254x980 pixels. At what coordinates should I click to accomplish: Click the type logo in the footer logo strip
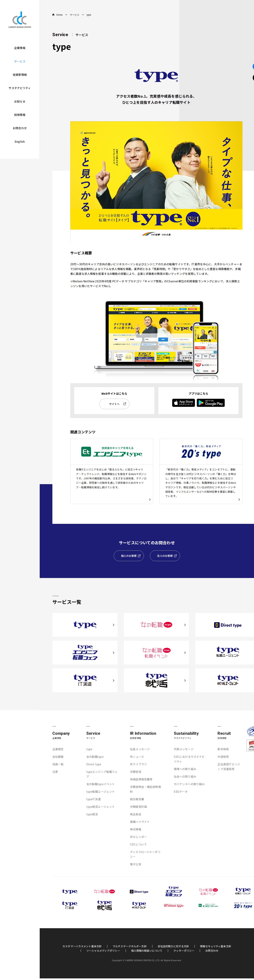[x=70, y=891]
